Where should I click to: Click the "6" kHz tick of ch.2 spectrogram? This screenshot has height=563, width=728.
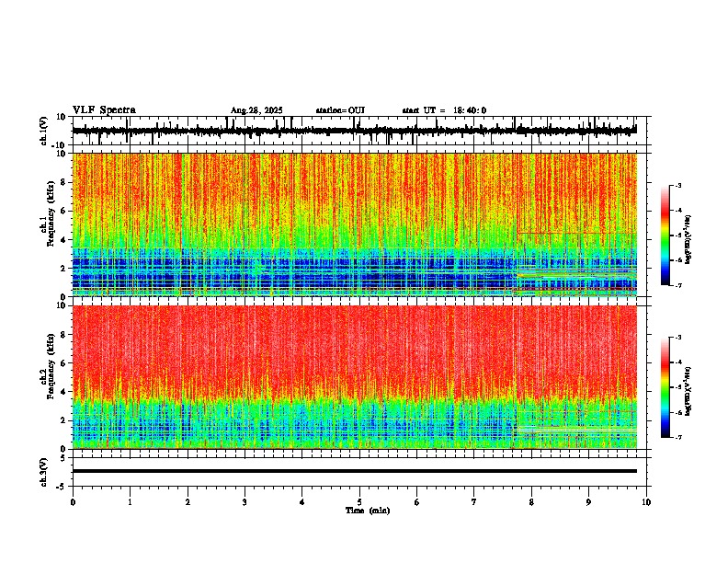pos(63,363)
